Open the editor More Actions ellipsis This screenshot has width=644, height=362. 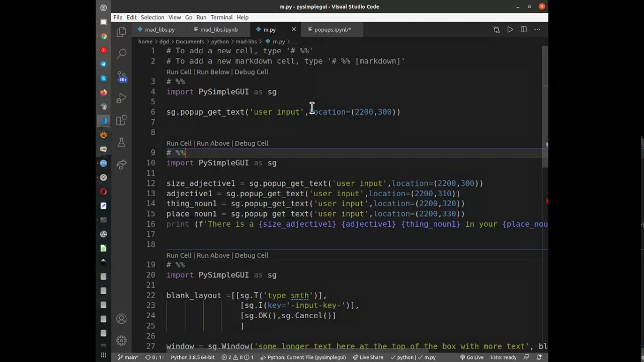coord(537,30)
